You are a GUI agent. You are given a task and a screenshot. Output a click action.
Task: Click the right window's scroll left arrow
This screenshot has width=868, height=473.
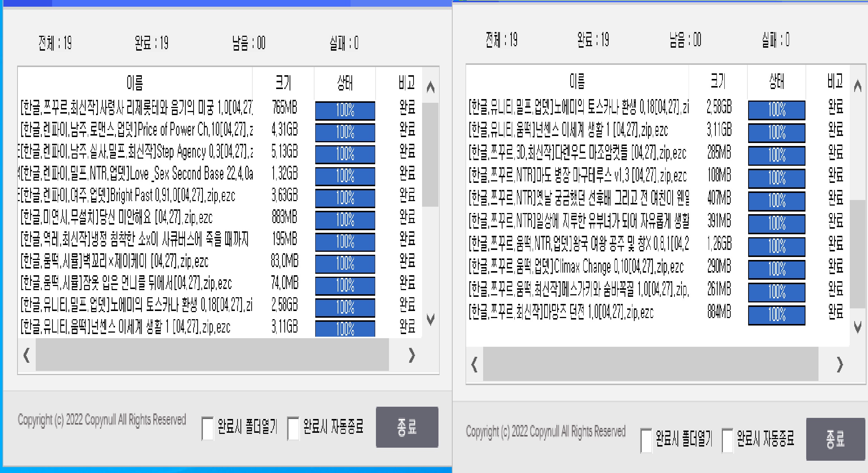(x=474, y=364)
